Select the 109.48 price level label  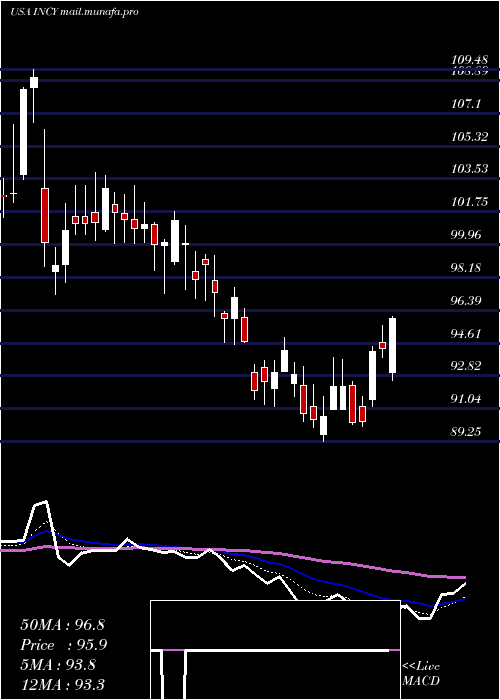[469, 60]
